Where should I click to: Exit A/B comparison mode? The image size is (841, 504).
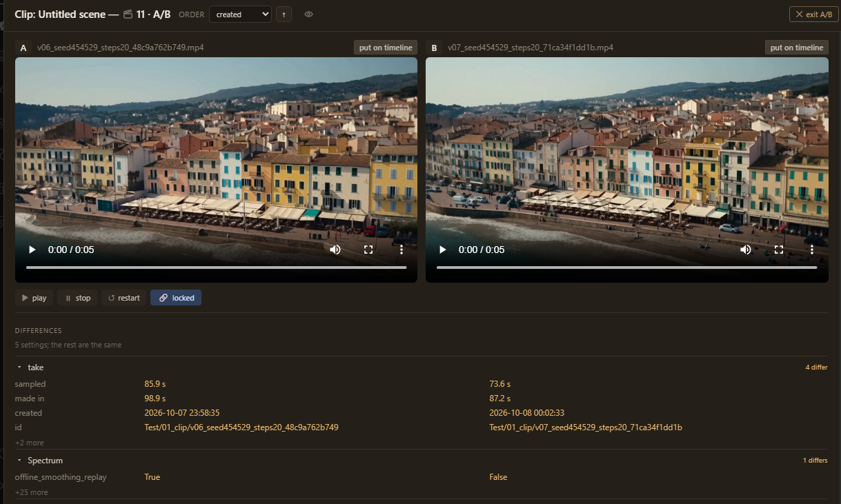(x=813, y=14)
